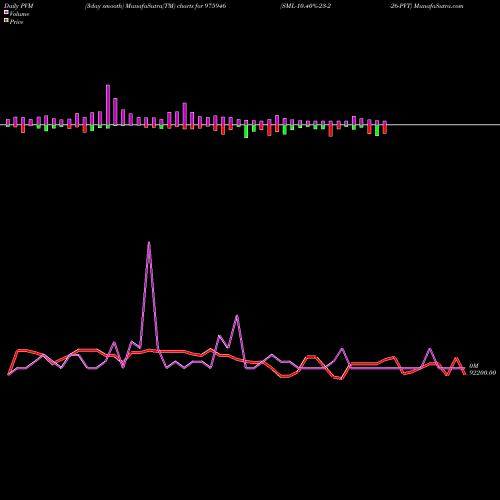Viewport: 500px width, 500px height.
Task: Click the '0M' axis value
Action: [x=474, y=366]
